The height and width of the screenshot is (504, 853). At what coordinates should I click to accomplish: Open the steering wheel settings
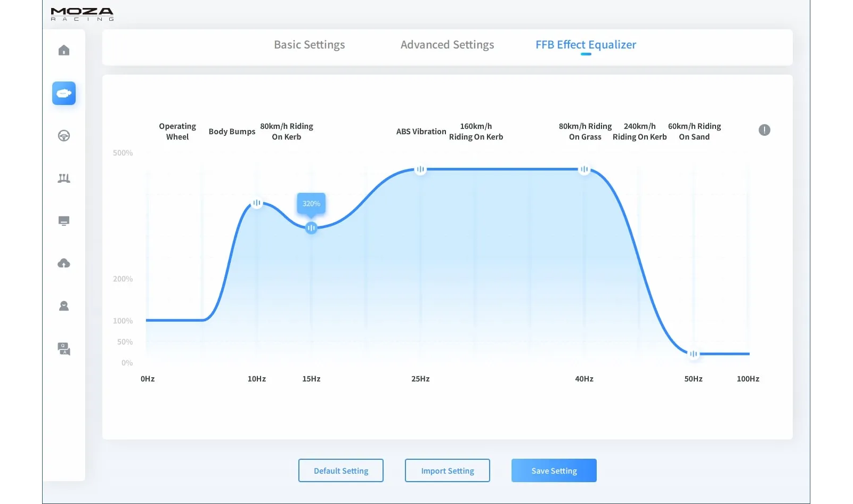pyautogui.click(x=64, y=136)
